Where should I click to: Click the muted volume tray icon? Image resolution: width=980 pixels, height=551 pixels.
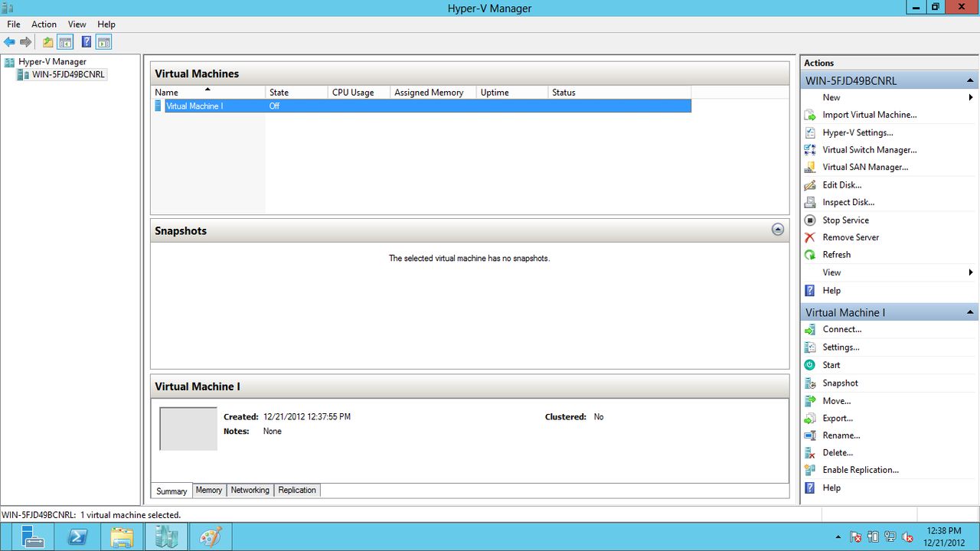907,537
